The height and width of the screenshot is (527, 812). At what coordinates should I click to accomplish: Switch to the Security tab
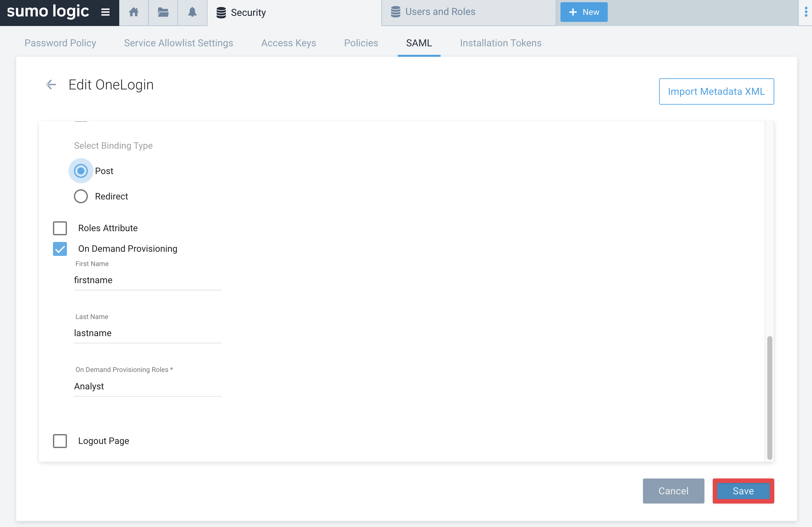tap(294, 13)
